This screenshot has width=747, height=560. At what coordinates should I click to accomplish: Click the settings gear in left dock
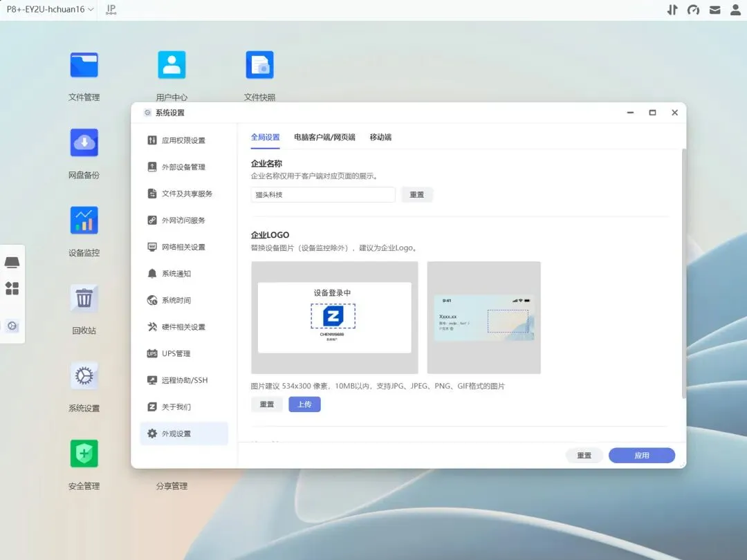[x=12, y=326]
